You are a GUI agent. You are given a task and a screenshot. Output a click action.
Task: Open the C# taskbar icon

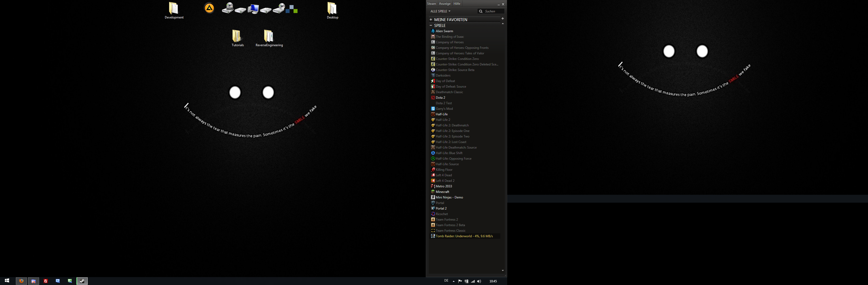70,281
